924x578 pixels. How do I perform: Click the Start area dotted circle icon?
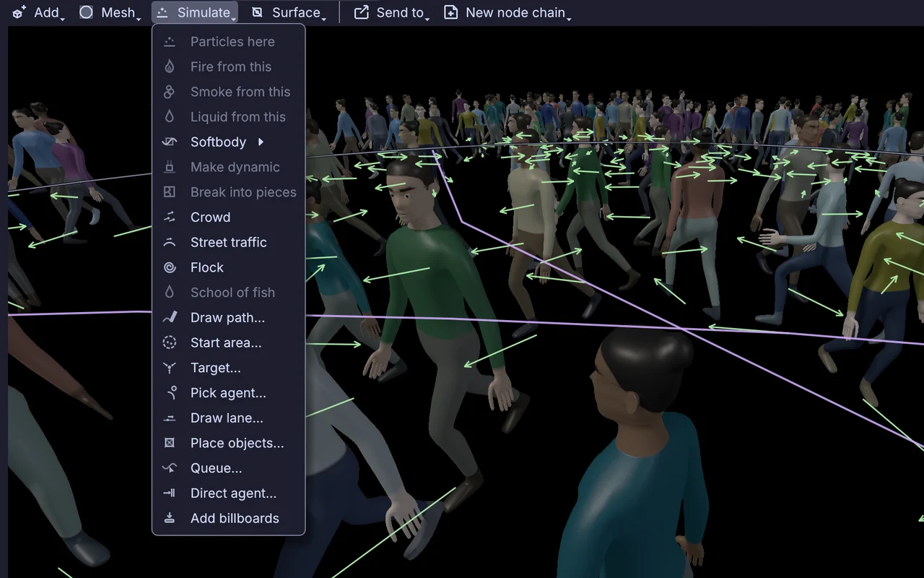[x=170, y=342]
